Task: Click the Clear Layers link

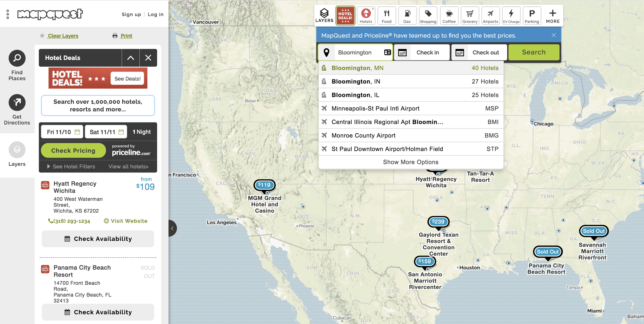Action: coord(63,36)
